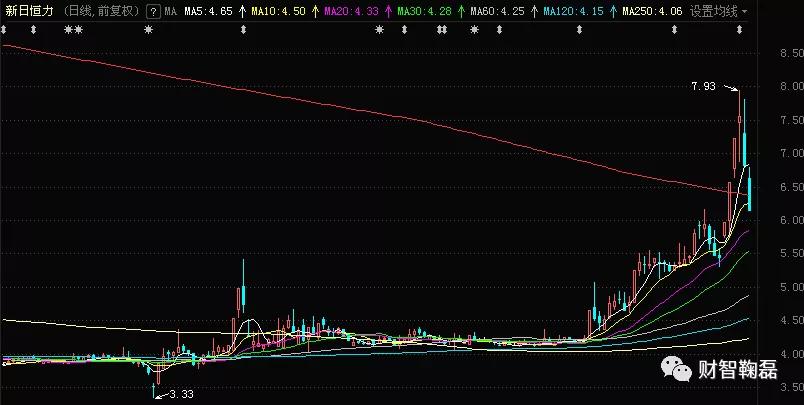The height and width of the screenshot is (405, 804).
Task: Click the star event marker below the ? icon
Action: (148, 30)
